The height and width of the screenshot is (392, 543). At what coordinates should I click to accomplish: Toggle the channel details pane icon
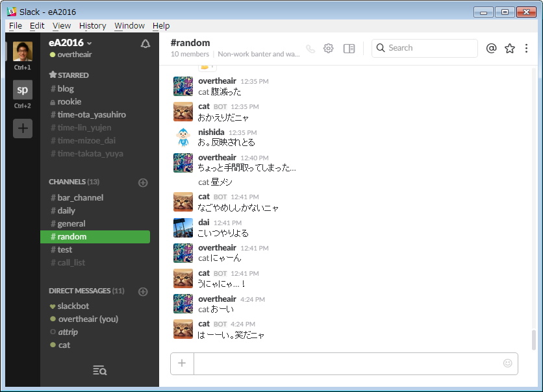349,49
